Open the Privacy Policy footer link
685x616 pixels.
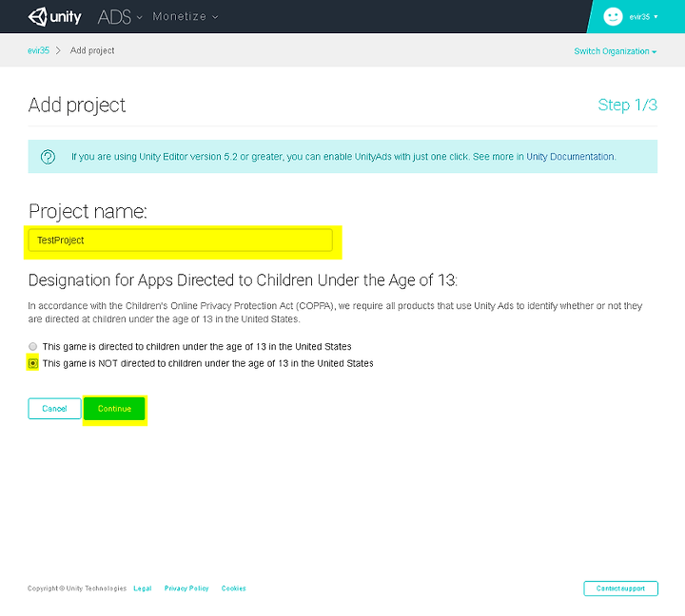coord(186,588)
